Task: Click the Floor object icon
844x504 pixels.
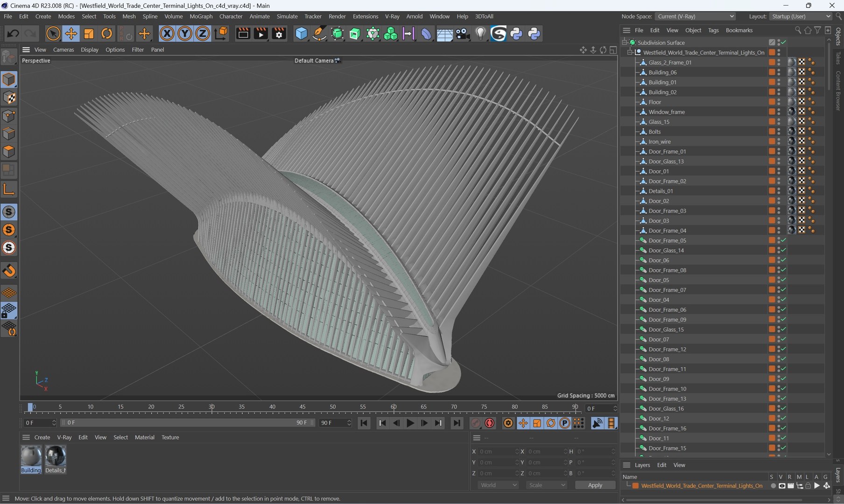Action: tap(444, 33)
